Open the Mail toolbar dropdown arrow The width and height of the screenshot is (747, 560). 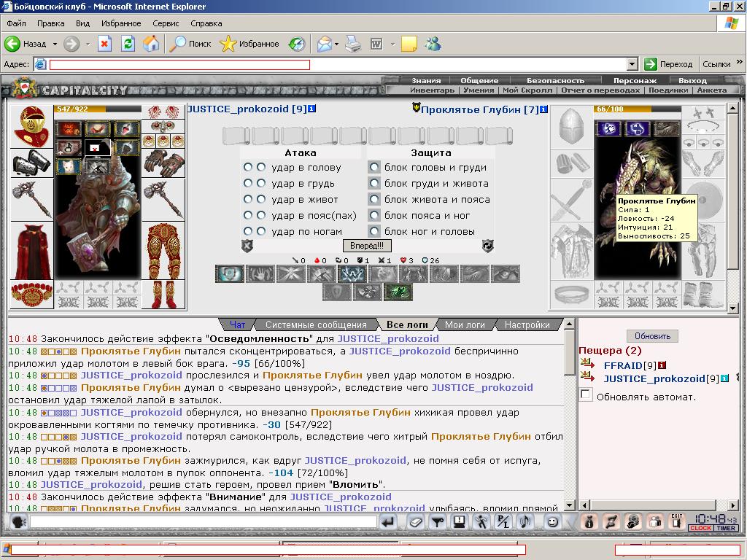(x=337, y=44)
